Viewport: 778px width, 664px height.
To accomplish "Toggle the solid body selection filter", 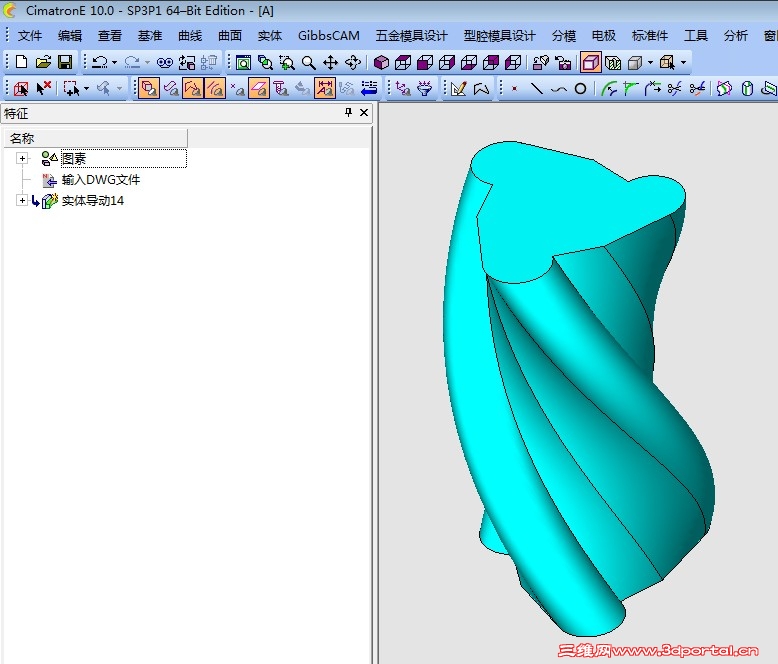I will 149,89.
